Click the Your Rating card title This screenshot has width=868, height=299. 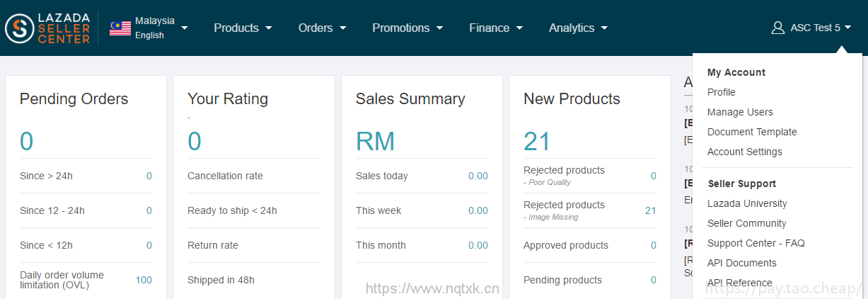point(228,99)
